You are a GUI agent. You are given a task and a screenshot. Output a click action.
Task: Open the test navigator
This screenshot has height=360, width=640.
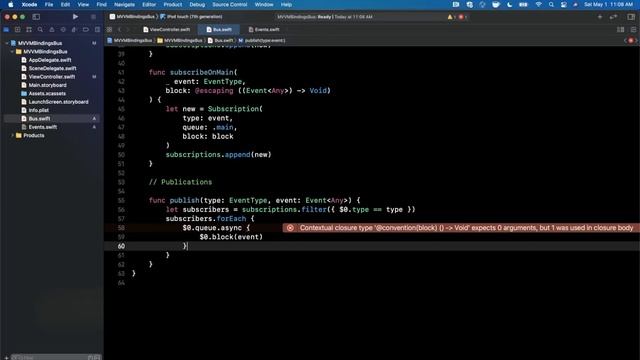pos(63,30)
